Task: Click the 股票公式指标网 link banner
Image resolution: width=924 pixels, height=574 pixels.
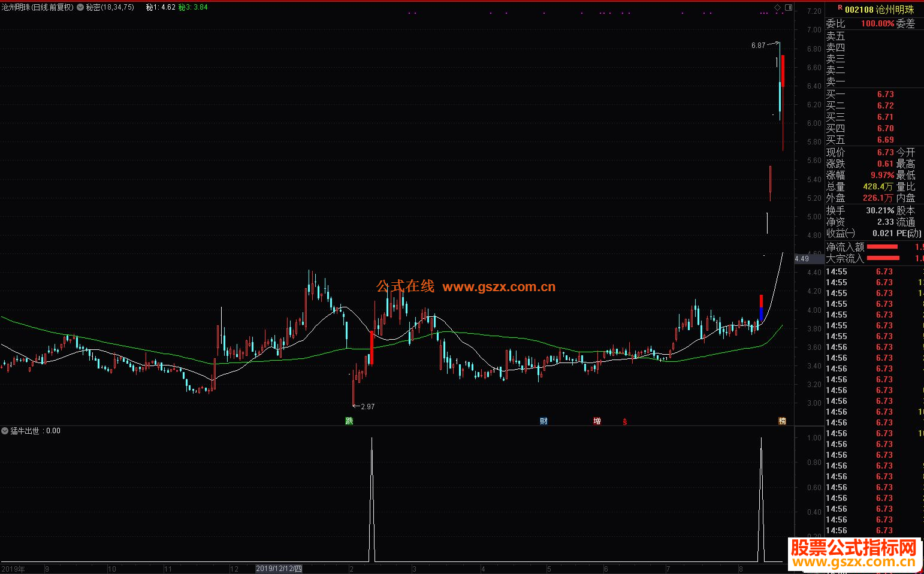Action: pos(854,553)
